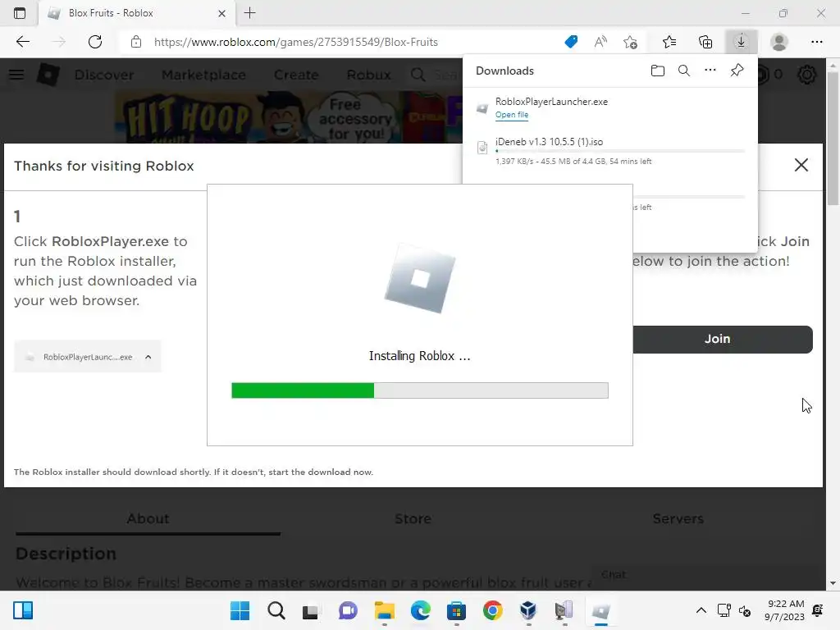Switch to the Servers tab
Viewport: 840px width, 630px height.
coord(678,518)
